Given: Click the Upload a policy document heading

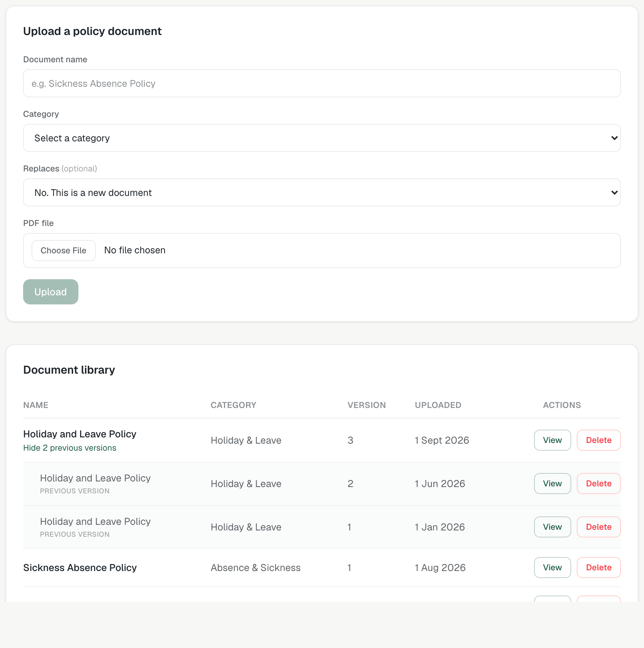Looking at the screenshot, I should (92, 31).
